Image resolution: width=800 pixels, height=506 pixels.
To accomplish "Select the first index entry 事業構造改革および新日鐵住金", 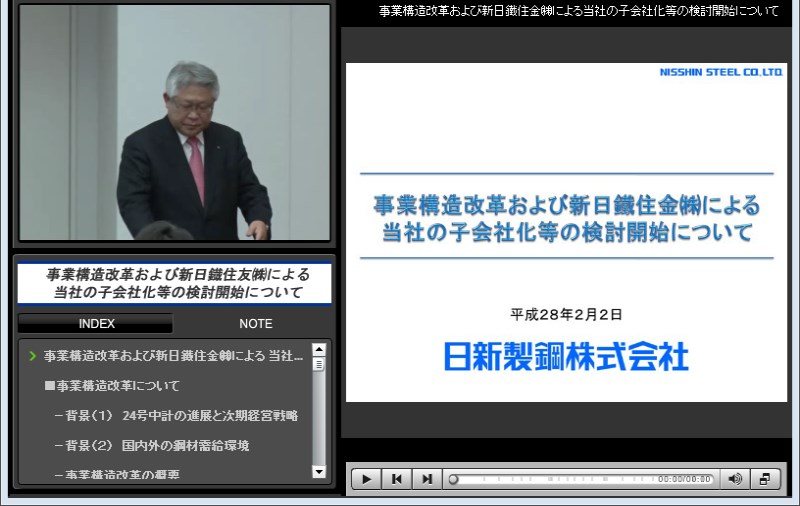I will coord(173,356).
